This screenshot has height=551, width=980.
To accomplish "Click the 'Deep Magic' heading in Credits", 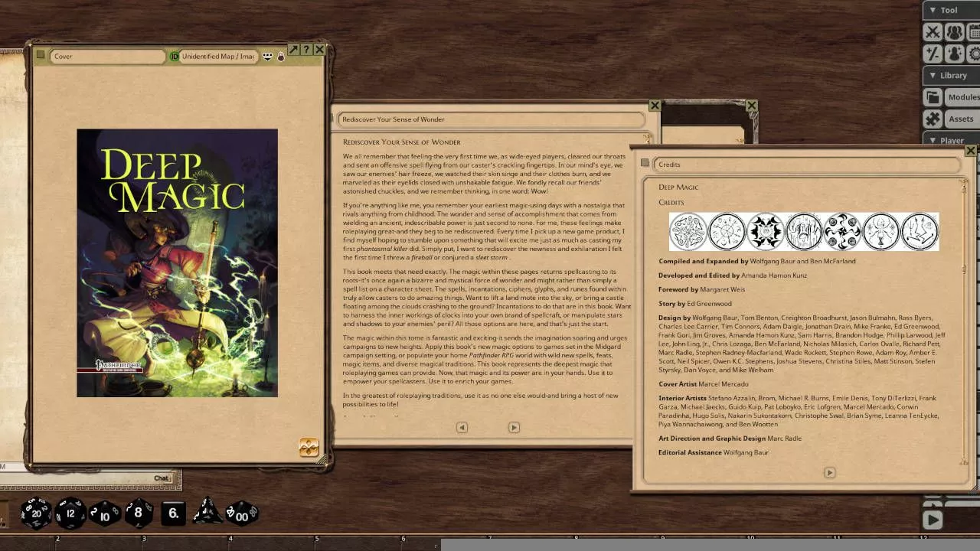I will 678,187.
